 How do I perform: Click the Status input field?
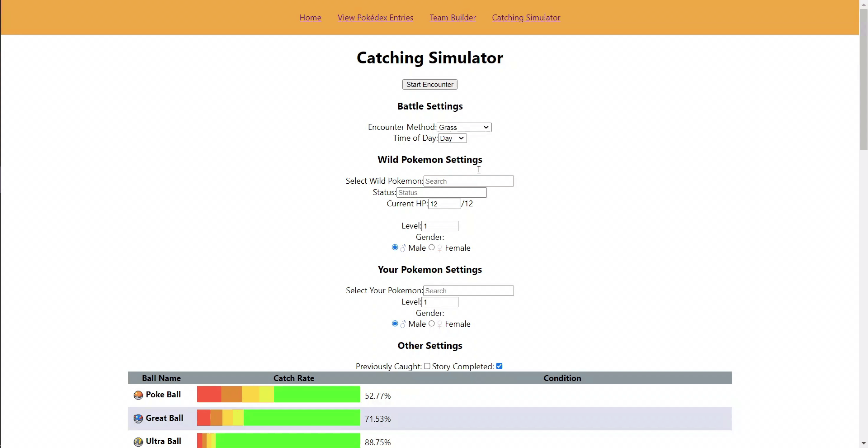(441, 192)
